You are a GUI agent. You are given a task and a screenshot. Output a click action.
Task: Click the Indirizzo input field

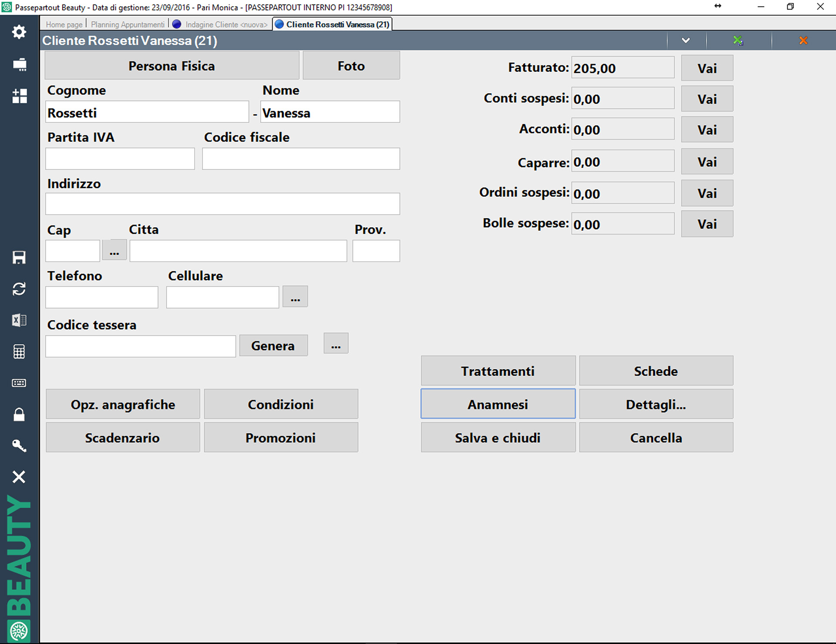point(222,204)
